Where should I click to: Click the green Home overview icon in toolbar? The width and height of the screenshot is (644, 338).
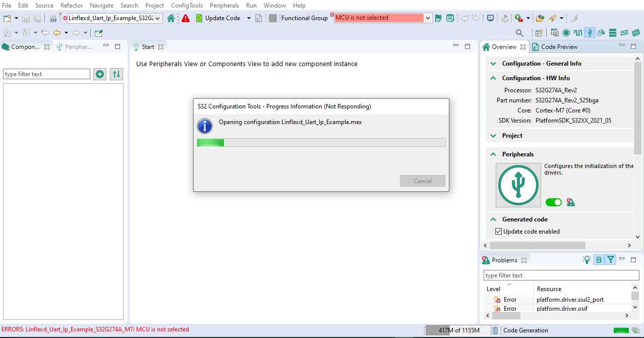pos(171,18)
